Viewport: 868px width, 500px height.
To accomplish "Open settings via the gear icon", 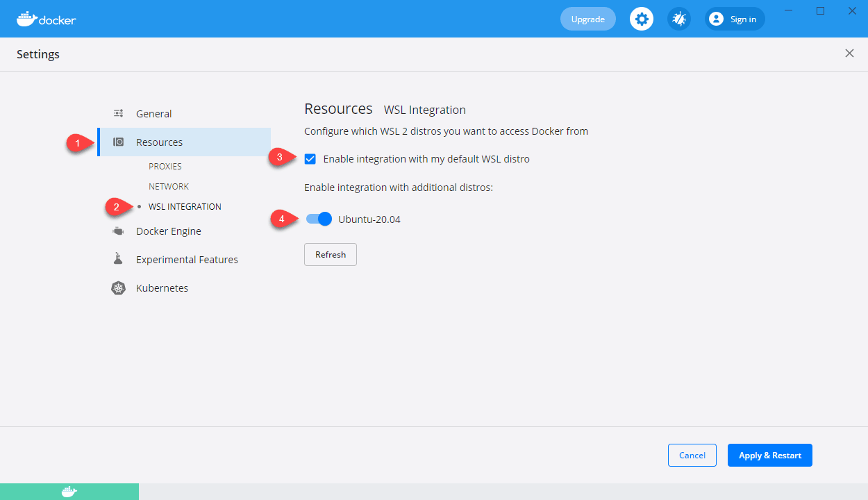I will pyautogui.click(x=642, y=19).
